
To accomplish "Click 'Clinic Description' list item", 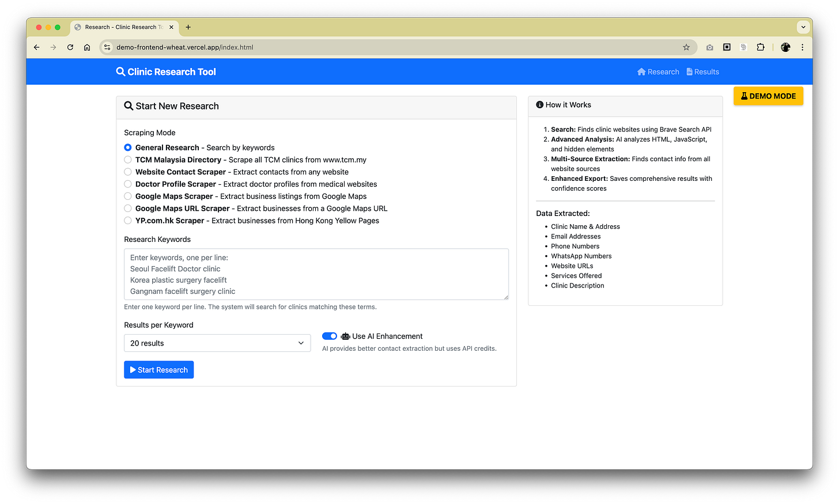I will tap(577, 285).
